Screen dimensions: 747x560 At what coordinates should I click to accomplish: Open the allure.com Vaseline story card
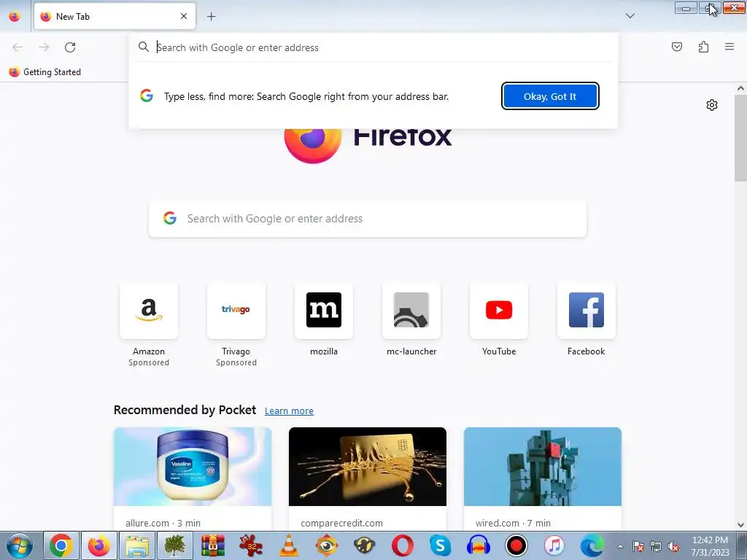(x=193, y=478)
